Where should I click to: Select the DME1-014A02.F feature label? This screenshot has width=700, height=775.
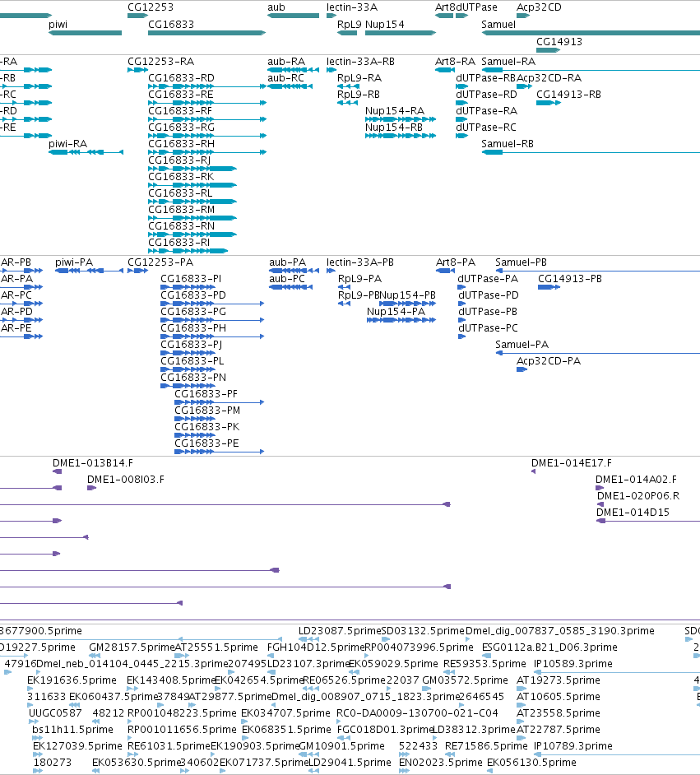point(637,479)
